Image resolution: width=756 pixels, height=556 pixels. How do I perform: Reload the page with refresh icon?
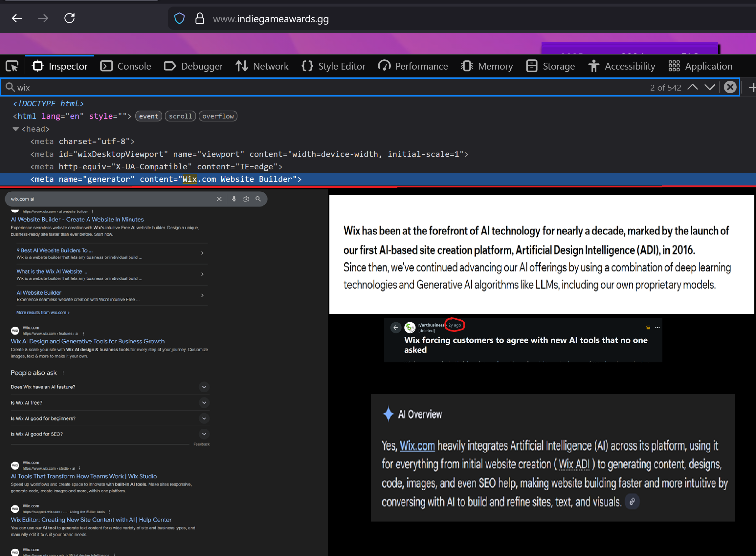(69, 18)
